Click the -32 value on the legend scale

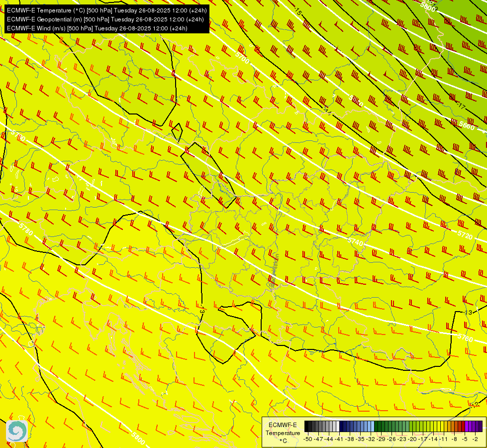tap(371, 439)
